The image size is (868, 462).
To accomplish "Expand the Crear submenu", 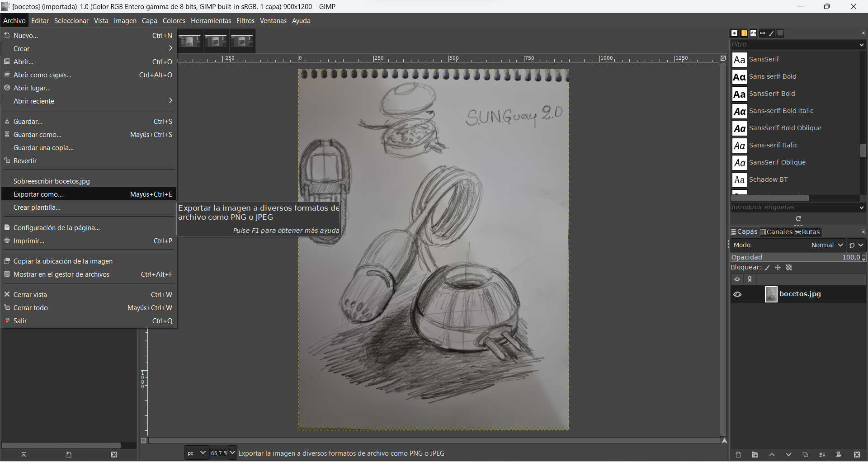I will click(89, 49).
